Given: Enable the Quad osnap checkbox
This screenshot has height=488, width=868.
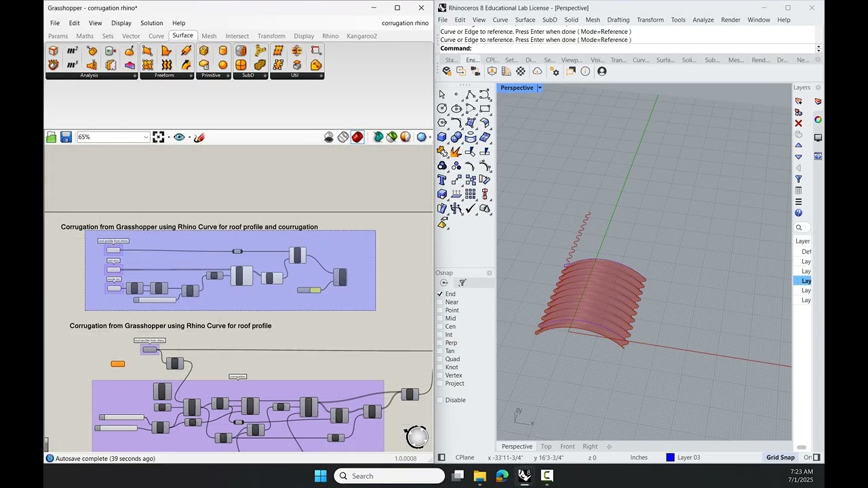Looking at the screenshot, I should tap(440, 359).
